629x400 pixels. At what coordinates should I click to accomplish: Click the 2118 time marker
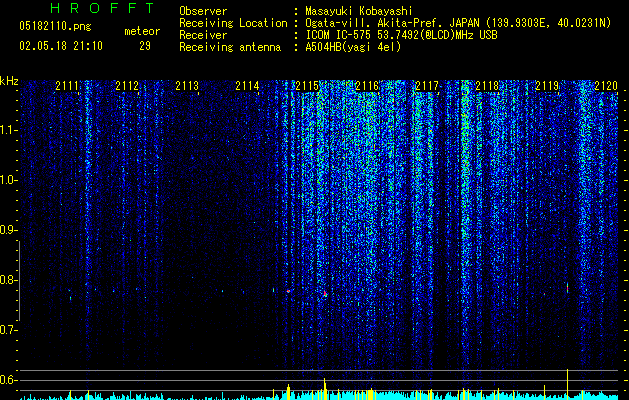click(x=487, y=86)
